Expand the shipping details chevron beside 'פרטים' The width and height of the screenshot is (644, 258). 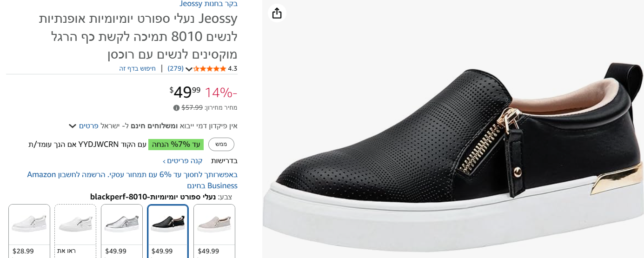[73, 126]
